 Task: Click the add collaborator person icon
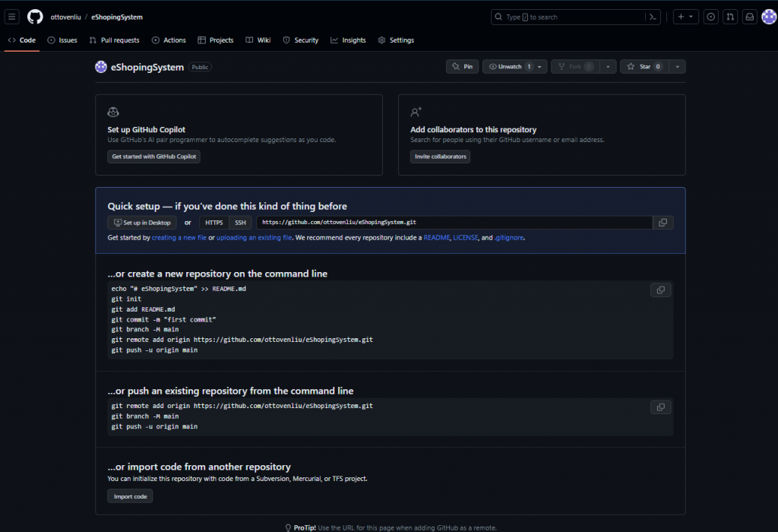[416, 112]
